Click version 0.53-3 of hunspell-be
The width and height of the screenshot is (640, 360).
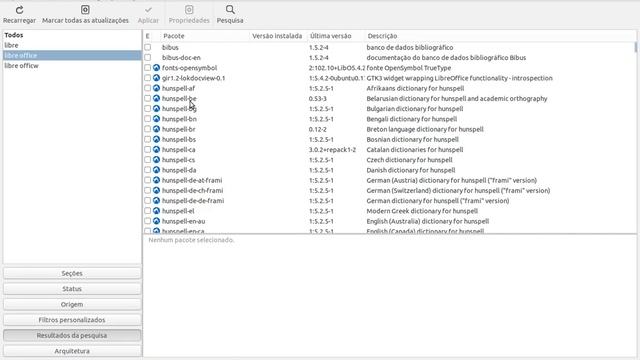point(318,98)
